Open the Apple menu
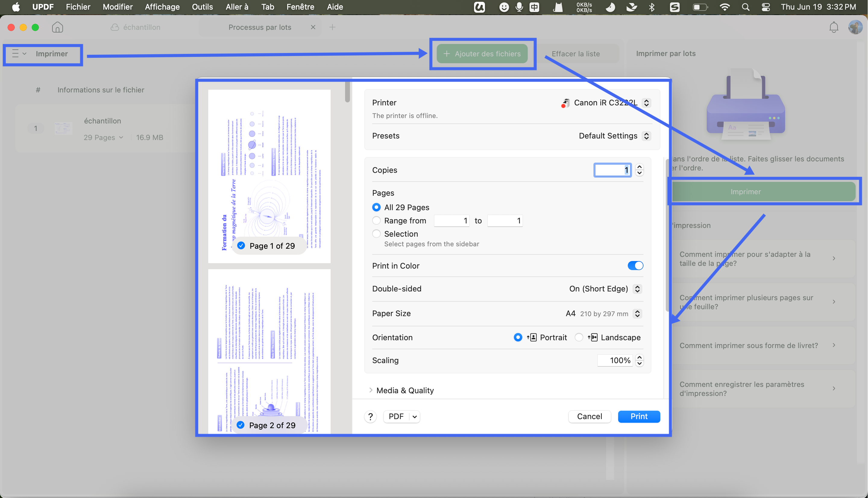Viewport: 868px width, 498px height. coord(16,7)
